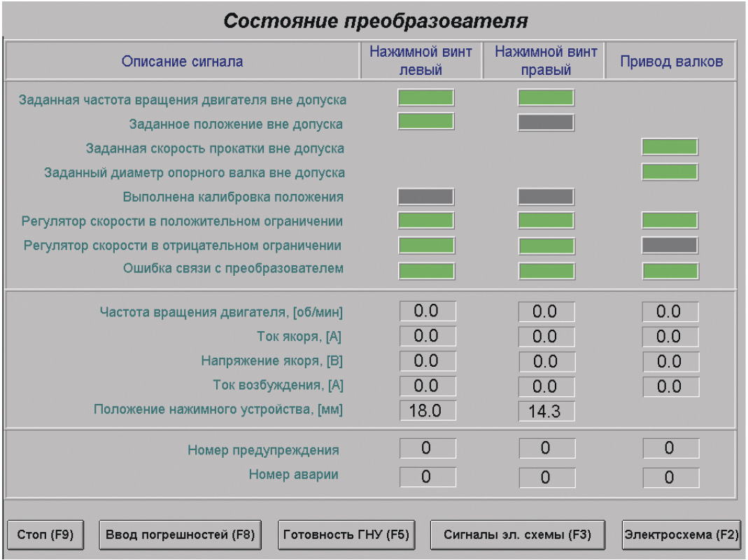Open Электросхема (F2) screen
This screenshot has height=560, width=748.
pyautogui.click(x=681, y=535)
